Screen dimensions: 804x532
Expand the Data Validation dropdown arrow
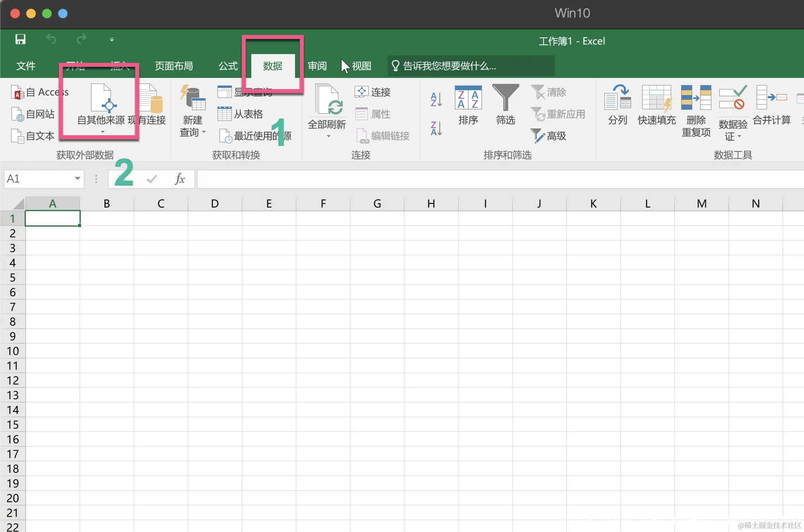click(740, 136)
